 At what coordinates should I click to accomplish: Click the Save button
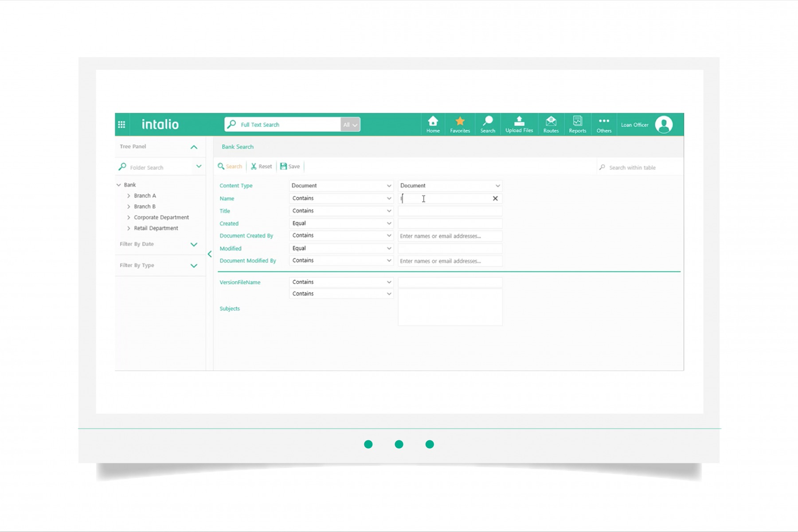(x=290, y=166)
